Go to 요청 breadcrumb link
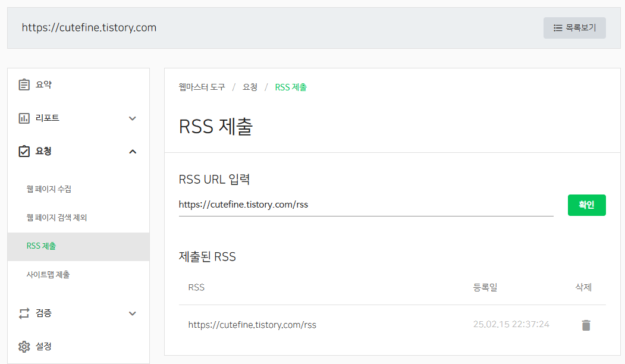 [x=250, y=87]
